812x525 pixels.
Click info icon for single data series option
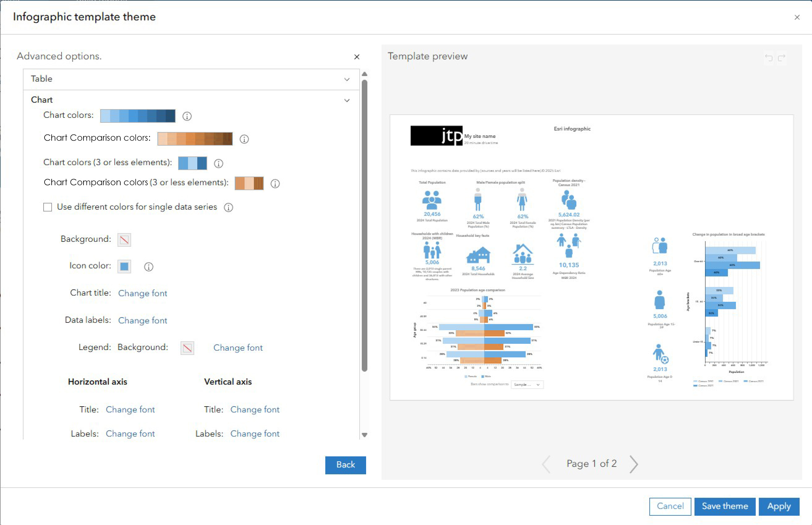click(x=229, y=207)
